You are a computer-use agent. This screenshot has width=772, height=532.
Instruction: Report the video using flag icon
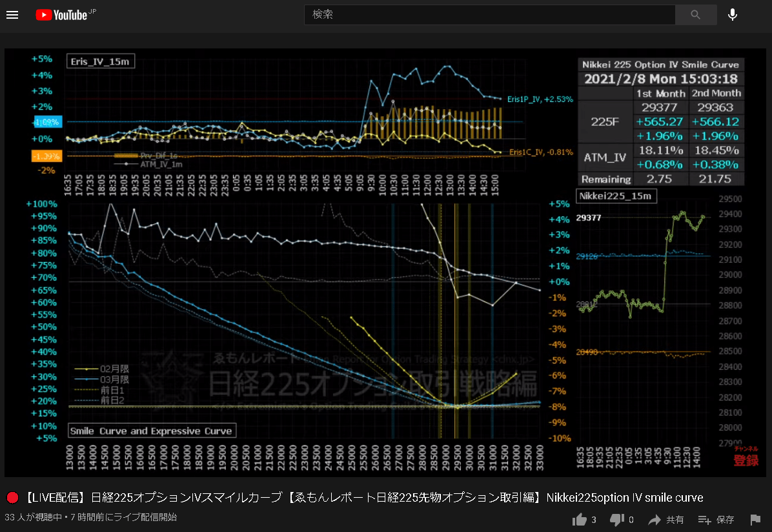755,520
